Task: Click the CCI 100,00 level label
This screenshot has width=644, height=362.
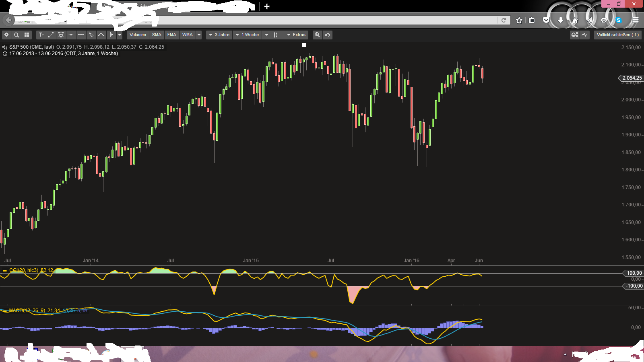Action: pyautogui.click(x=634, y=273)
